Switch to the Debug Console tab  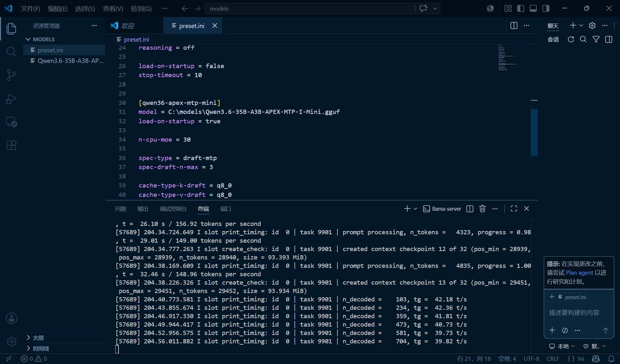point(173,209)
